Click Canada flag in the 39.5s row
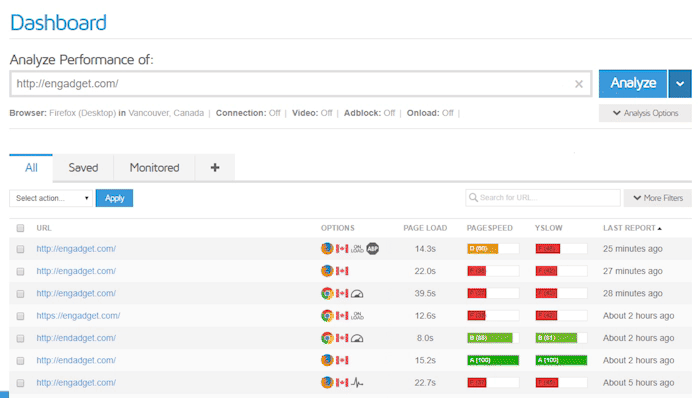The image size is (698, 398). tap(342, 293)
